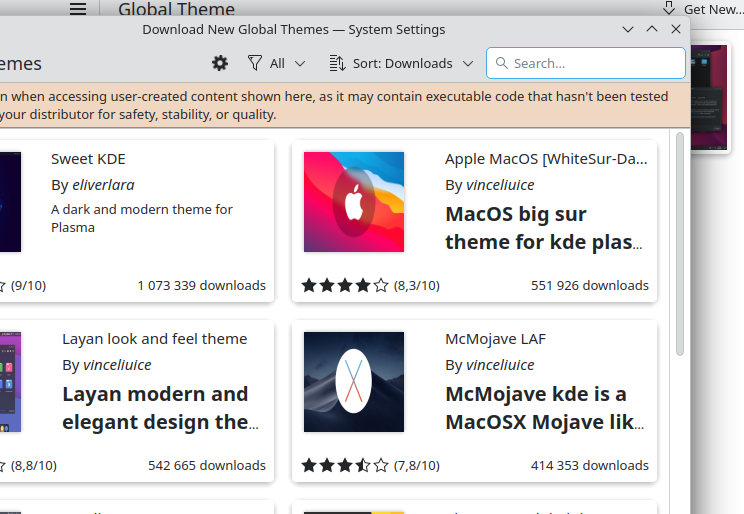Focus the Search input field
Viewport: 744px width, 514px height.
click(586, 63)
